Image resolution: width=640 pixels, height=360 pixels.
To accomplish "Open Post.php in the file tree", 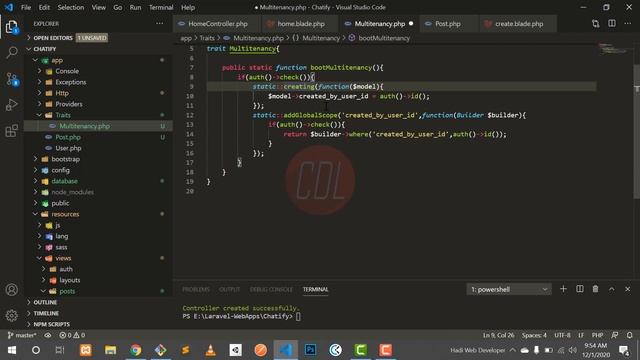I will pos(98,137).
